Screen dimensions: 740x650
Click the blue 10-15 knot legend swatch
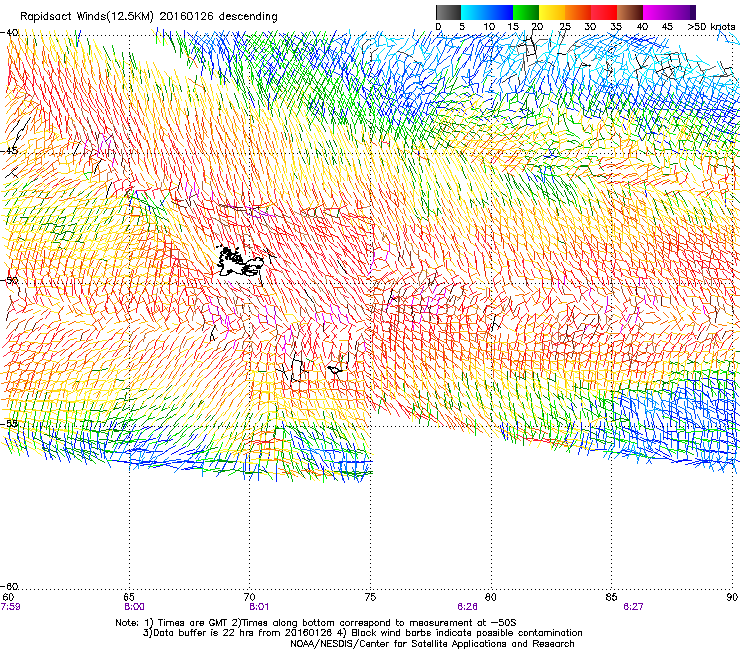click(500, 12)
